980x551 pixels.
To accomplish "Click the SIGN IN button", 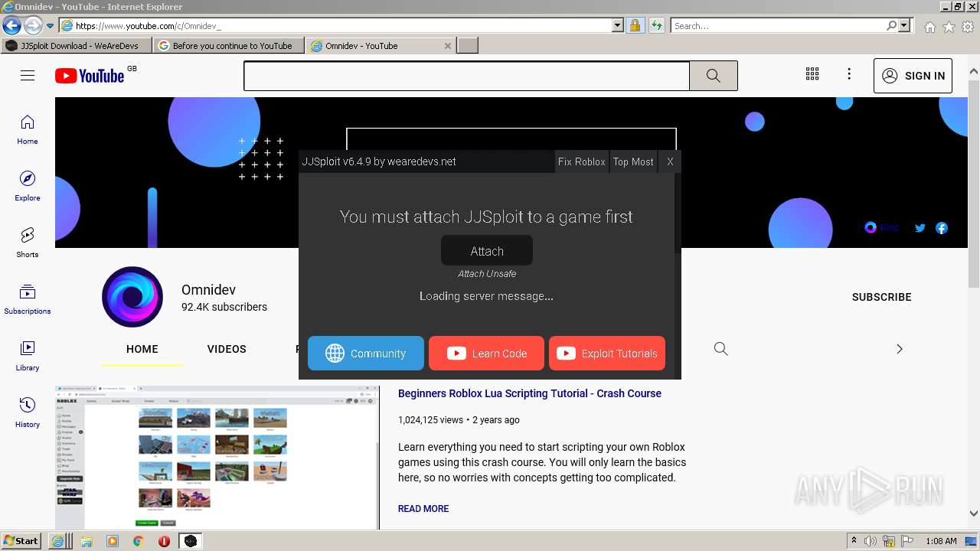I will click(x=913, y=76).
